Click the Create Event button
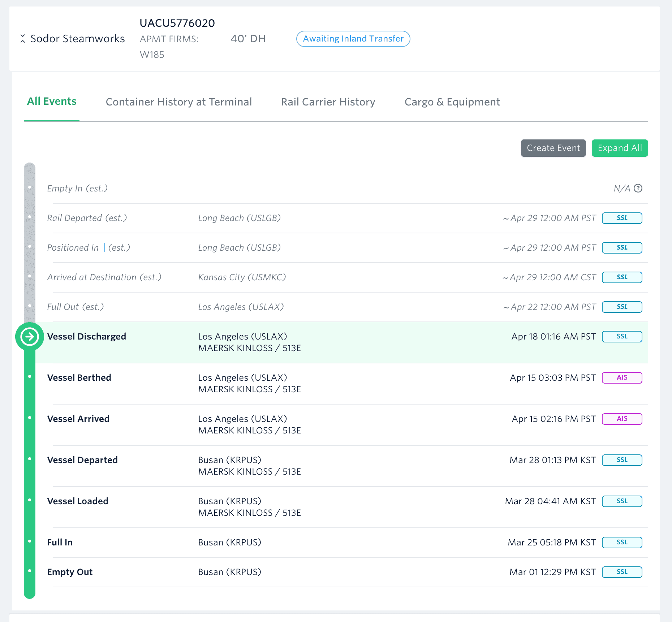 point(553,148)
